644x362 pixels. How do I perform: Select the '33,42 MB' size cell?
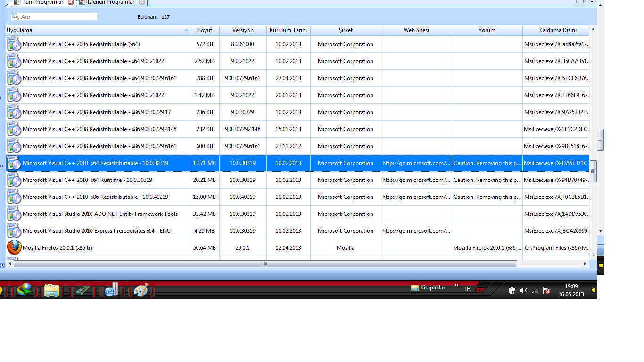coord(205,214)
